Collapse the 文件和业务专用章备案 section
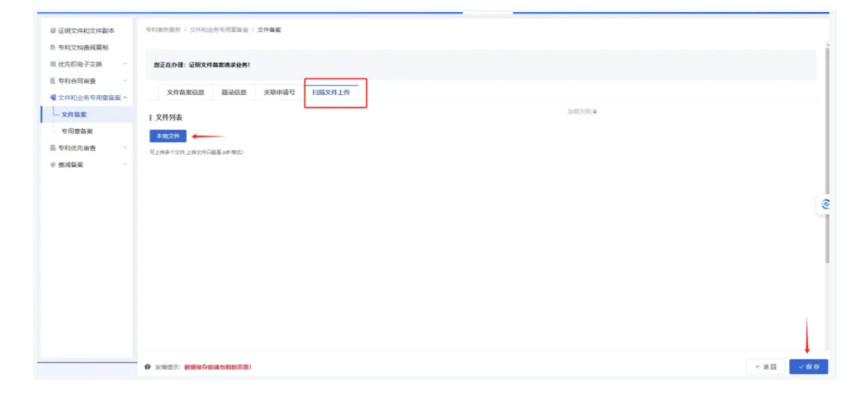868x394 pixels. (125, 98)
